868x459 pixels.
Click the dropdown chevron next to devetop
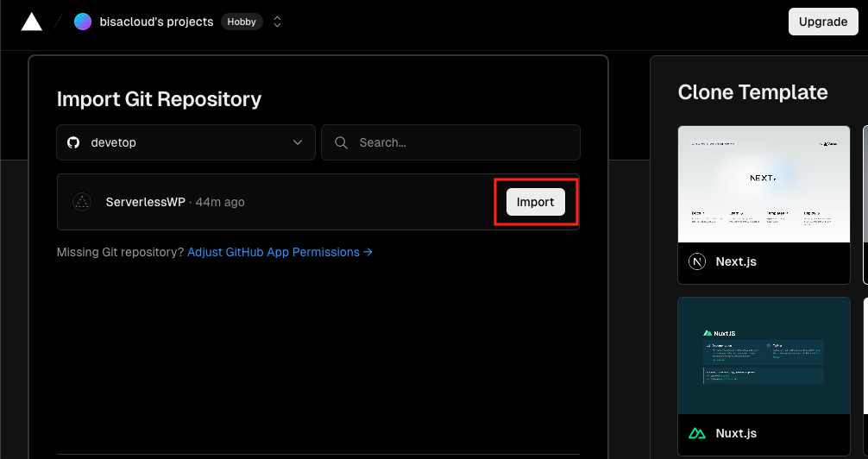point(298,142)
